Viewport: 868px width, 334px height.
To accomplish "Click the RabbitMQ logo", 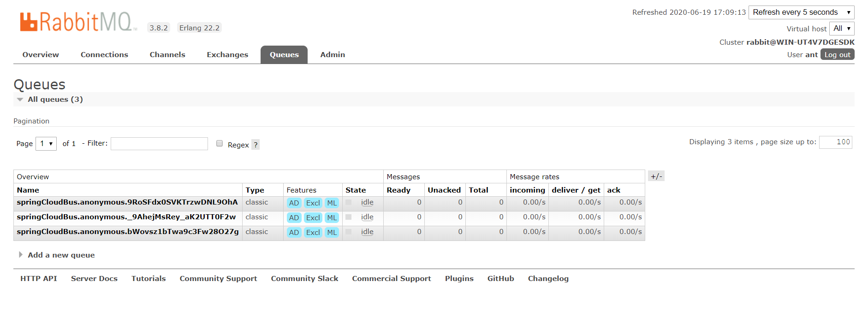I will [78, 22].
